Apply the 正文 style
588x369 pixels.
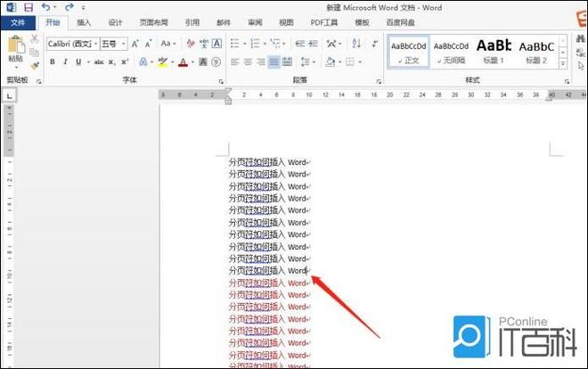408,52
